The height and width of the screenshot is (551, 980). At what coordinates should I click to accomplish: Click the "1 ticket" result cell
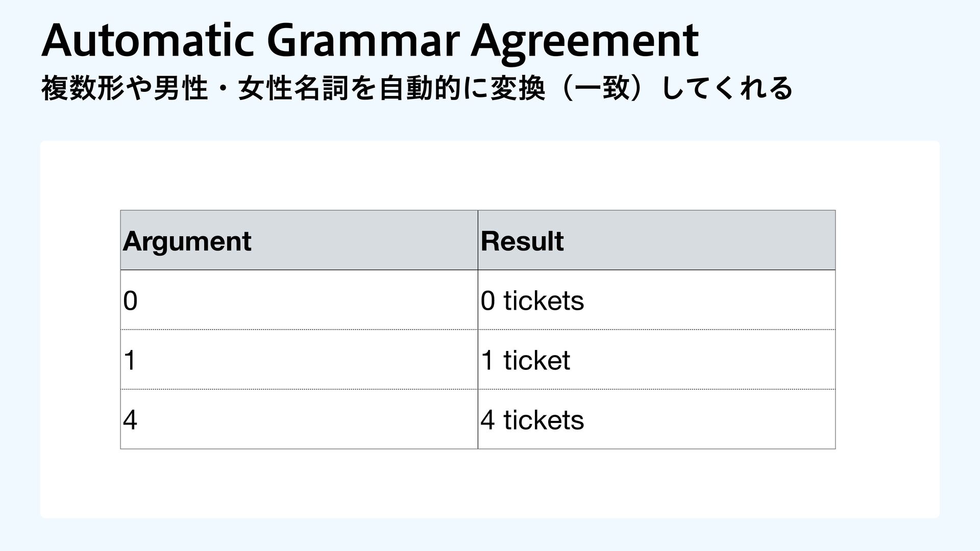point(656,360)
